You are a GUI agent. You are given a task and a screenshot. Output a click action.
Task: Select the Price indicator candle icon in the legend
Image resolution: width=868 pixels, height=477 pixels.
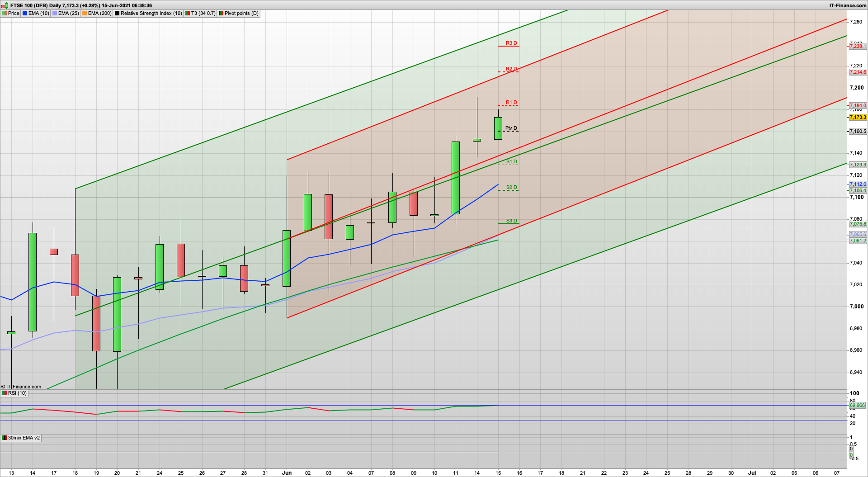(x=5, y=14)
